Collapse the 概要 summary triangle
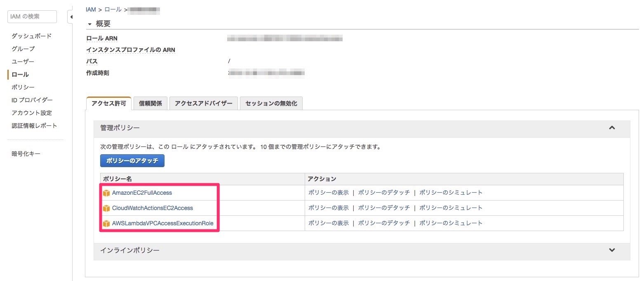644x281 pixels. click(89, 24)
